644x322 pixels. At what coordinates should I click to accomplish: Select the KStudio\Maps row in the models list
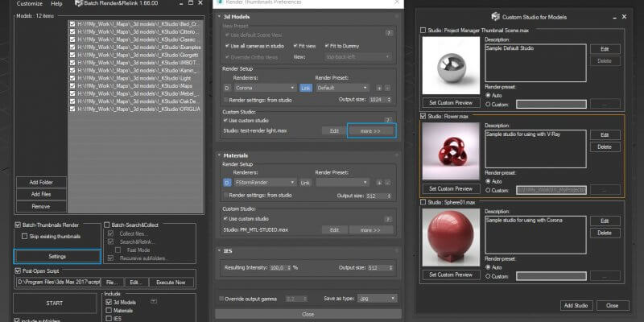pyautogui.click(x=135, y=86)
